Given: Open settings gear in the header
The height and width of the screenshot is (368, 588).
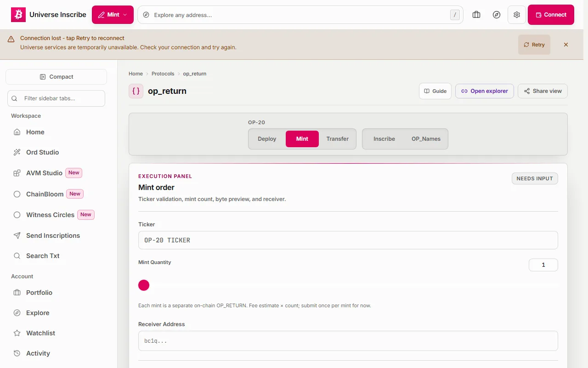Looking at the screenshot, I should 517,15.
